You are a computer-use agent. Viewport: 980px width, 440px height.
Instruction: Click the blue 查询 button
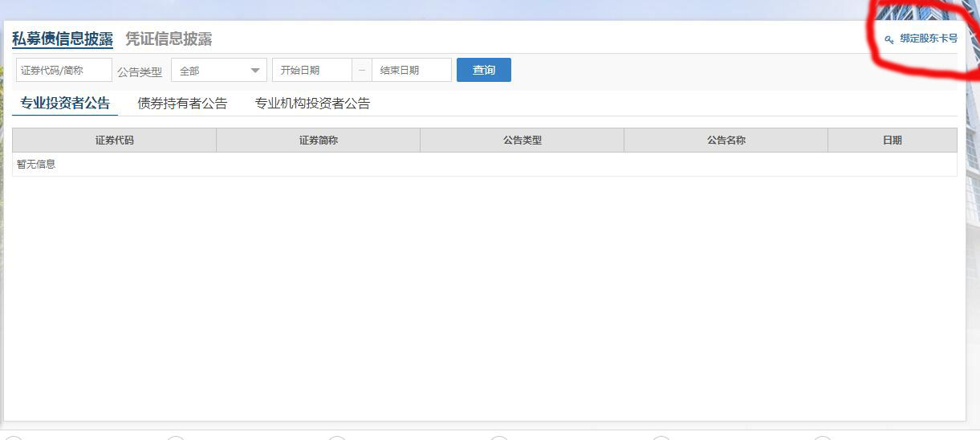(484, 70)
